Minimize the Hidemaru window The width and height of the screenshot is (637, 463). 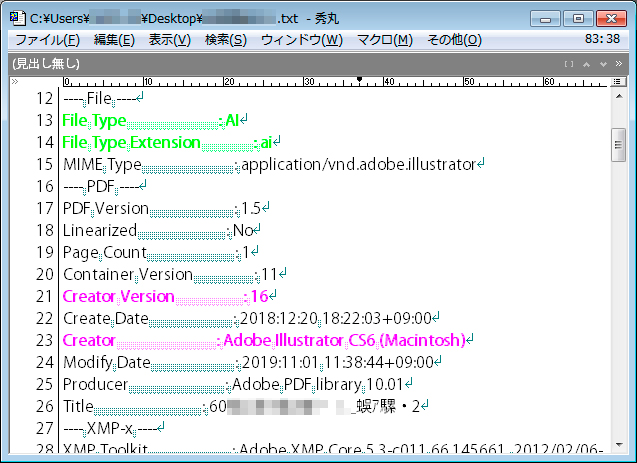pos(545,19)
